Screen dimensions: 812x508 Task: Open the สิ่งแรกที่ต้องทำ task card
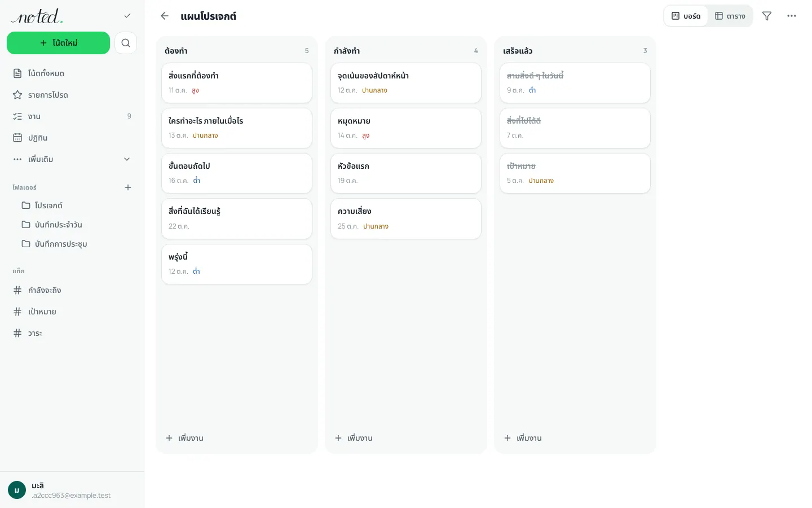237,83
